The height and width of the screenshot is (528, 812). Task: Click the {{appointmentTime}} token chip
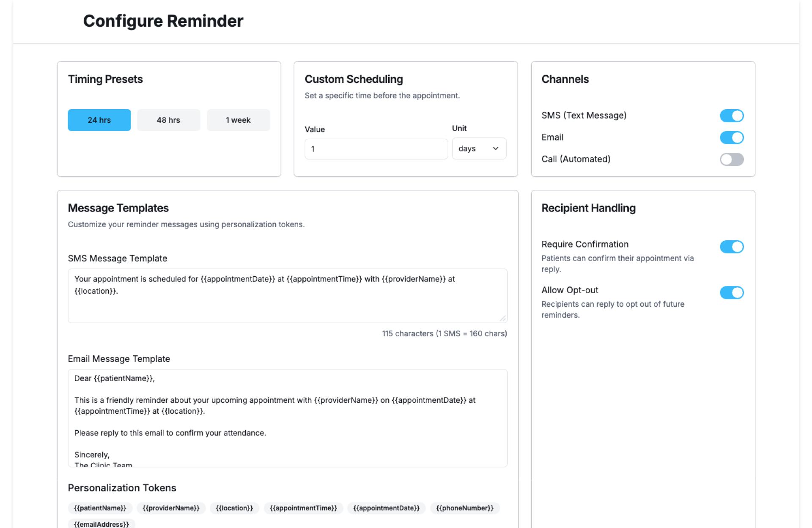pyautogui.click(x=303, y=508)
